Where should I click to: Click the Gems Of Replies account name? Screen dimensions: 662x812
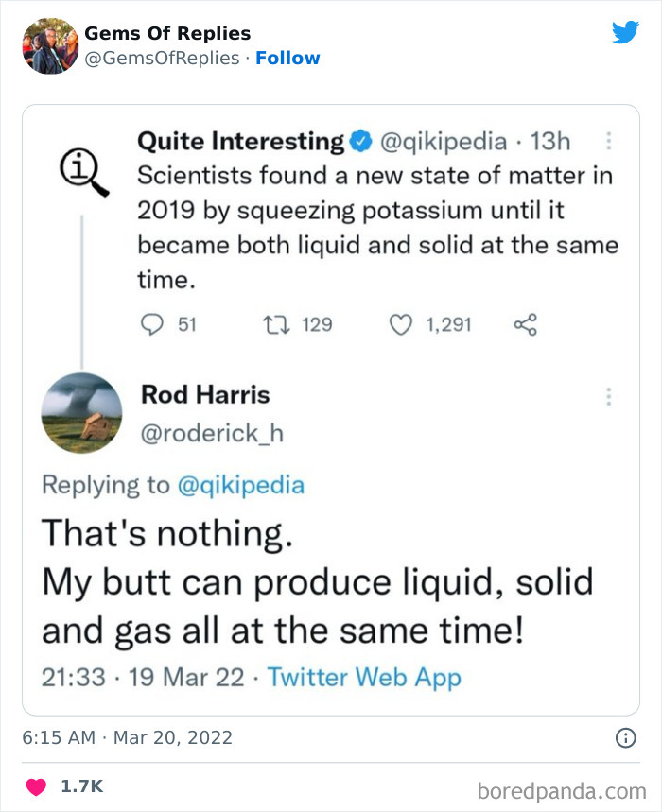click(x=165, y=32)
